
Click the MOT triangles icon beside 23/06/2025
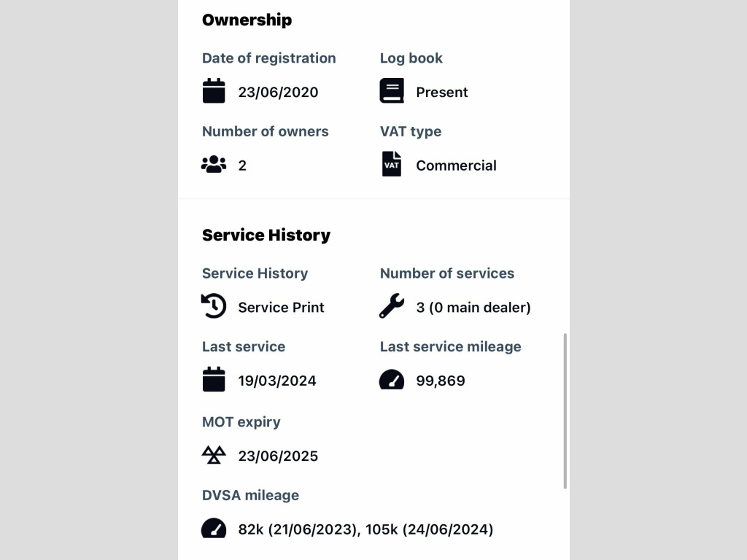[x=214, y=455]
